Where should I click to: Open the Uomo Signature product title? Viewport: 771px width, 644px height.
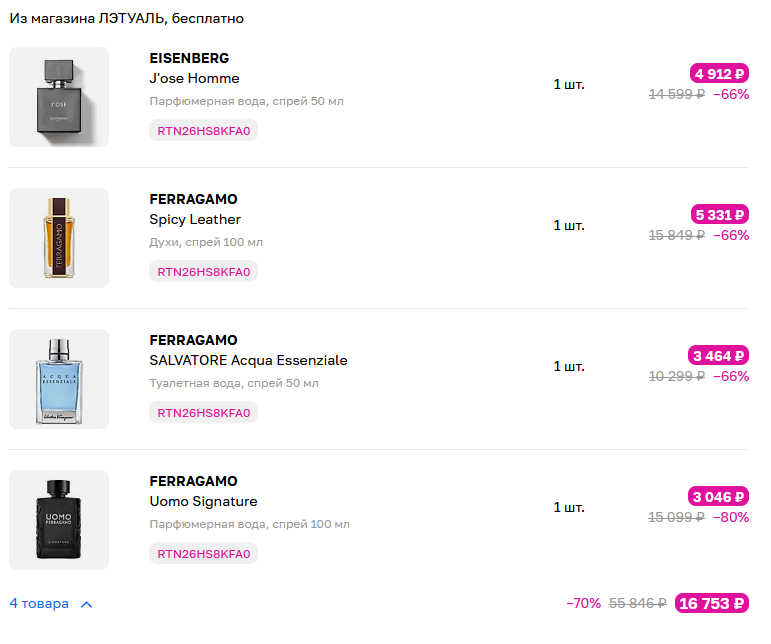(203, 501)
